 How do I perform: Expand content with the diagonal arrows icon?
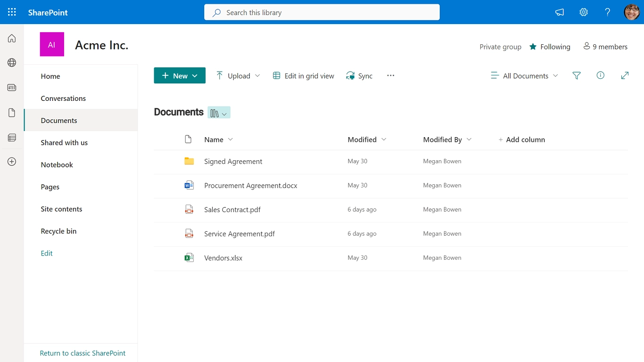click(x=625, y=75)
